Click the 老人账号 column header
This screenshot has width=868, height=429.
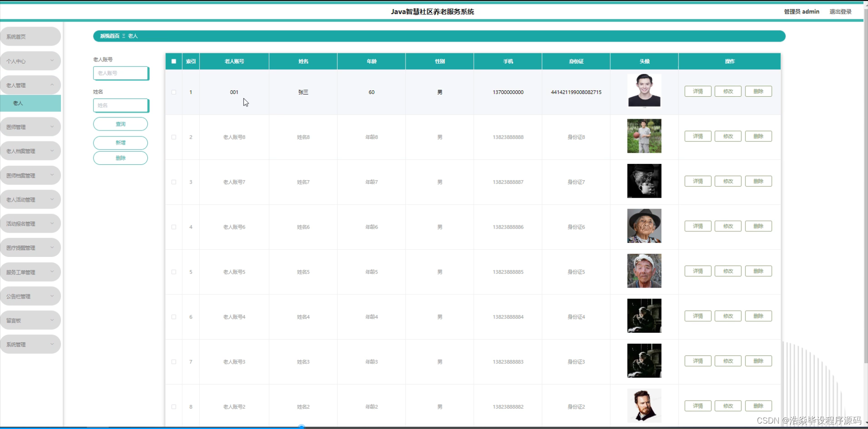pyautogui.click(x=234, y=61)
